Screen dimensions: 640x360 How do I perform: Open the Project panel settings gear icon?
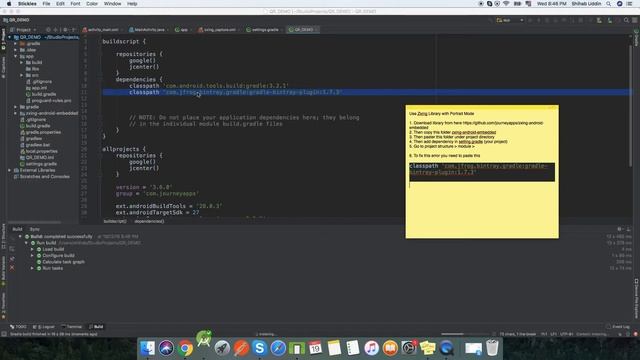pyautogui.click(x=65, y=30)
